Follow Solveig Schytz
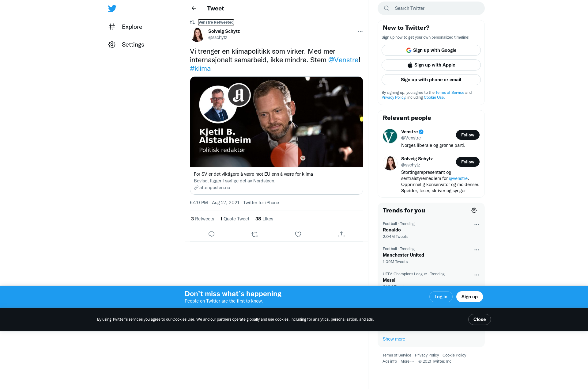Viewport: 588px width, 389px height. point(468,162)
